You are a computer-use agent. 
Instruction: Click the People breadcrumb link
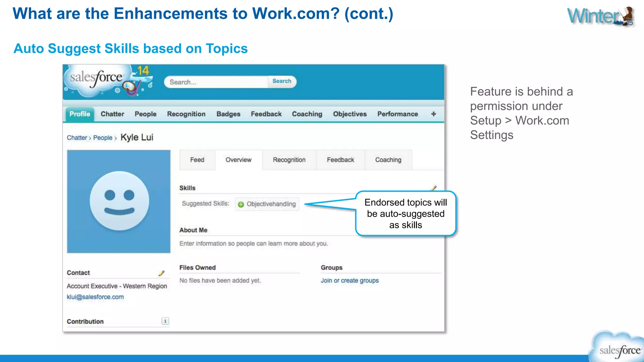click(x=103, y=138)
